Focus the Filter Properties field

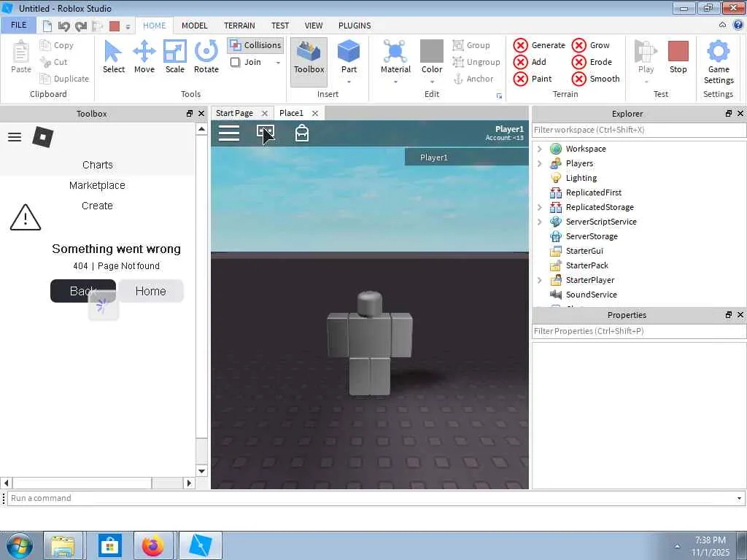click(x=638, y=331)
